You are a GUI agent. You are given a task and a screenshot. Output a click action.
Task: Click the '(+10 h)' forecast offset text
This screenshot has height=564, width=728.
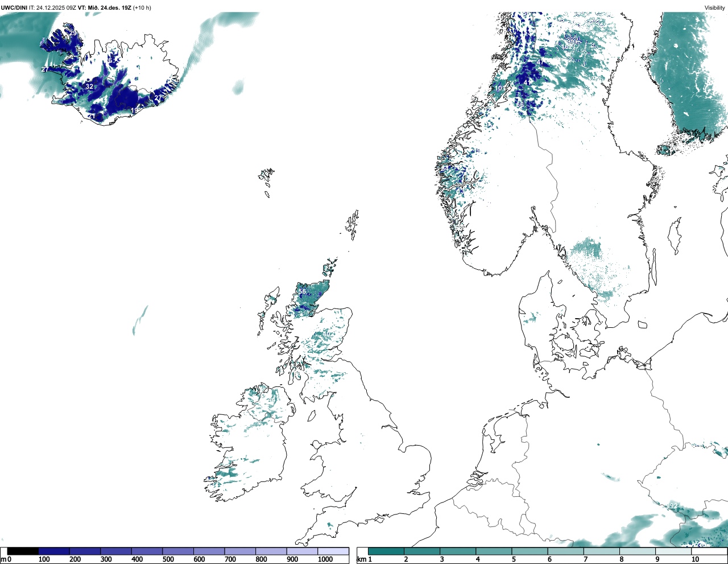tap(142, 7)
